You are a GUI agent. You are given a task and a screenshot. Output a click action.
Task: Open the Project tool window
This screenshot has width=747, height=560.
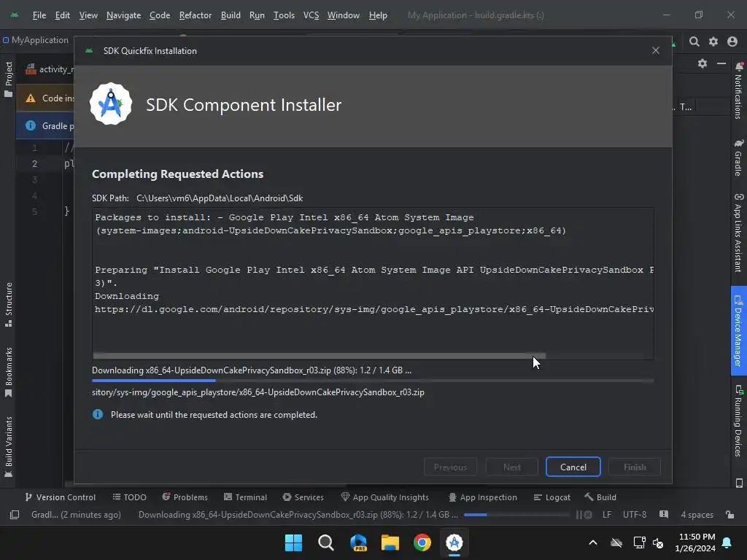[x=9, y=79]
